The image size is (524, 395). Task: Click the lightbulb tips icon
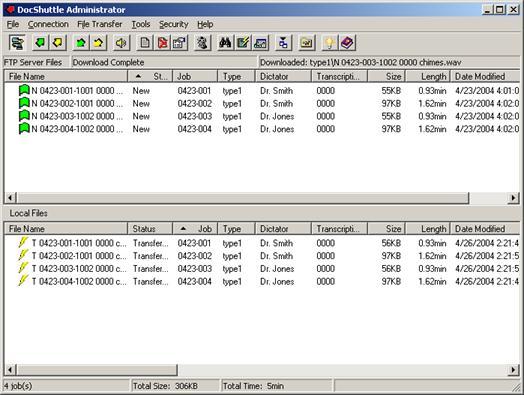click(x=330, y=43)
